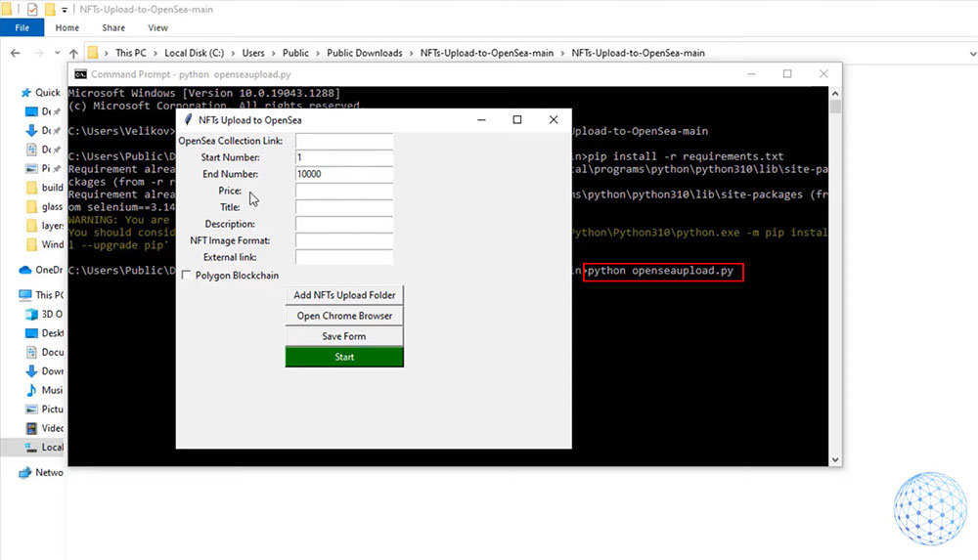The height and width of the screenshot is (560, 978).
Task: Expand chevron after Public Downloads breadcrumb
Action: [x=412, y=53]
